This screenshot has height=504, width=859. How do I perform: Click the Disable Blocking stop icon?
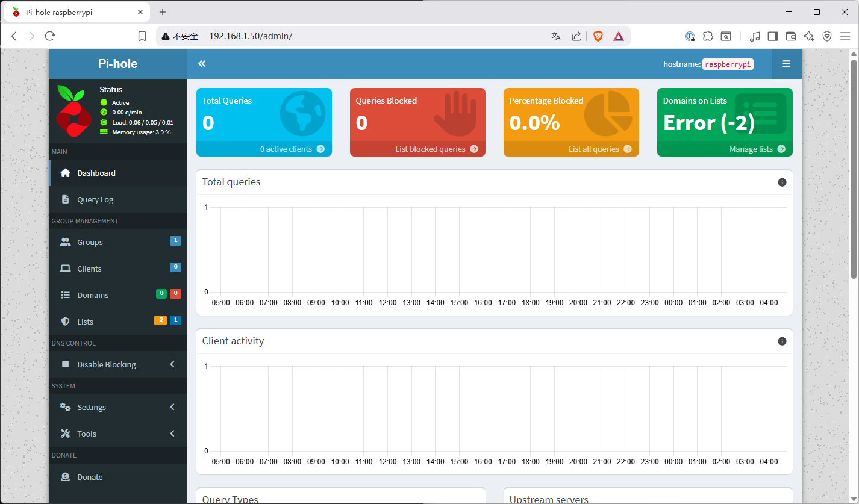(66, 364)
